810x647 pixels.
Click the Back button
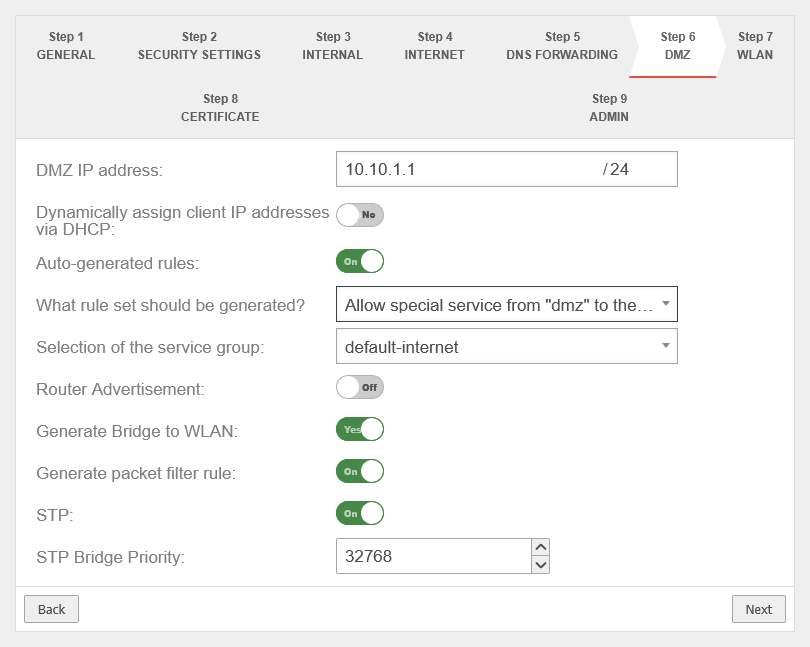52,609
